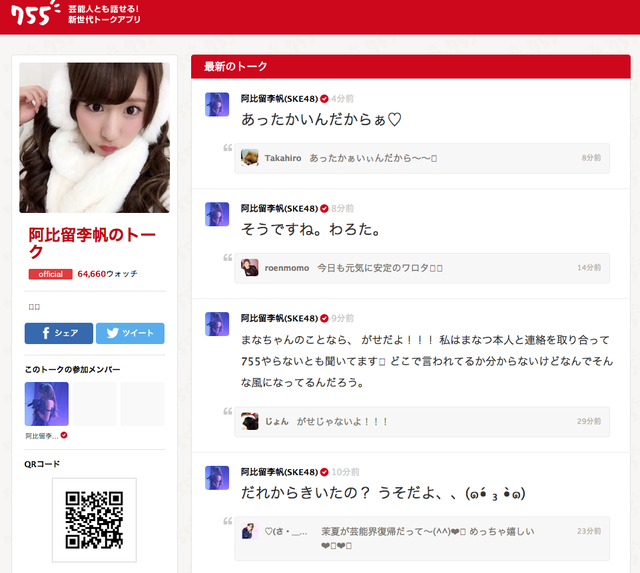Screen dimensions: 640x573
Task: Click quote mark icon beside Takahiro comment
Action: (x=227, y=148)
